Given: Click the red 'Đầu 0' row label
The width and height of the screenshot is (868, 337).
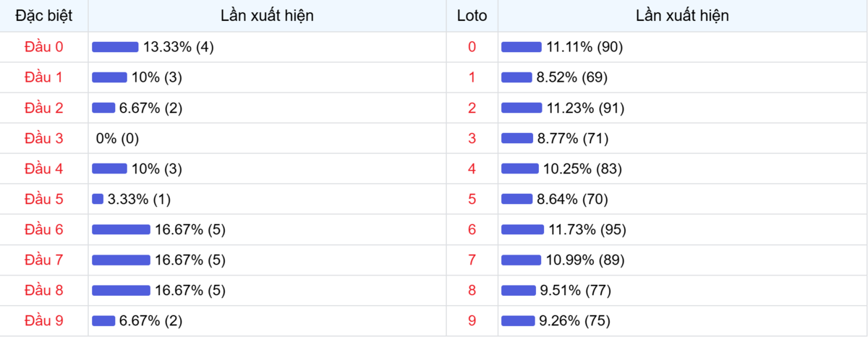Looking at the screenshot, I should click(44, 47).
